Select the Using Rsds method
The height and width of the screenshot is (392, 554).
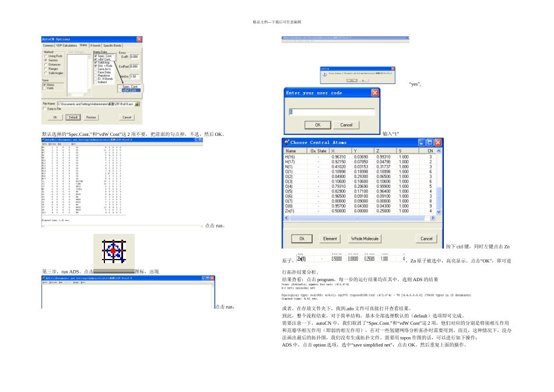click(45, 56)
